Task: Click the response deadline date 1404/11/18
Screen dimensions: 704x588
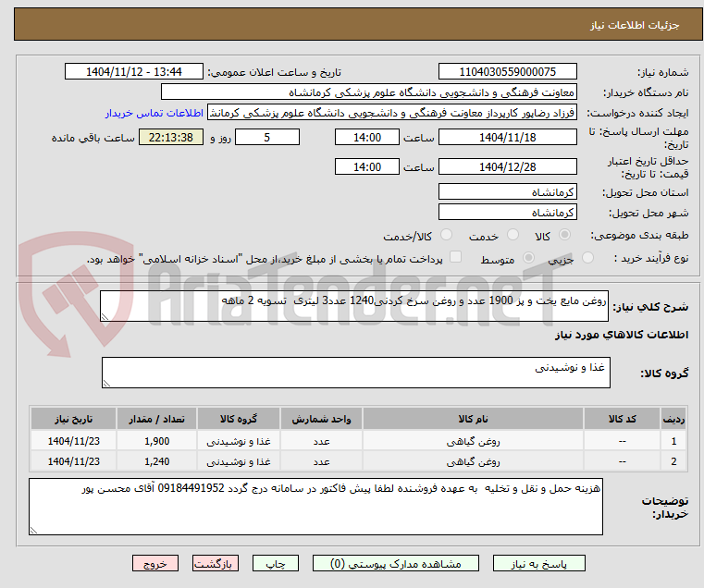Action: pyautogui.click(x=507, y=138)
